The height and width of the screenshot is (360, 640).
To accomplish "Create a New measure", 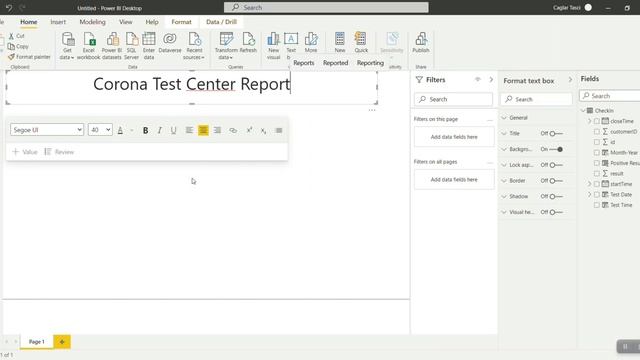I will [x=340, y=43].
